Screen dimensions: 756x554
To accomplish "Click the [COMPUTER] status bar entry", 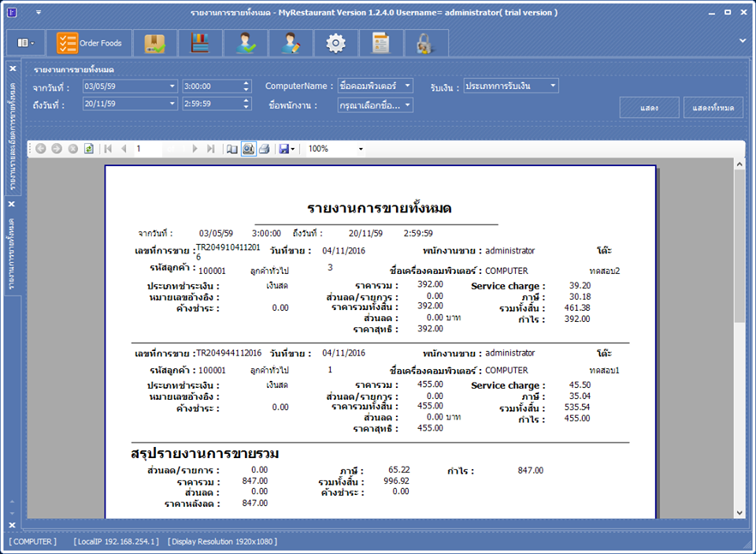I will tap(32, 541).
